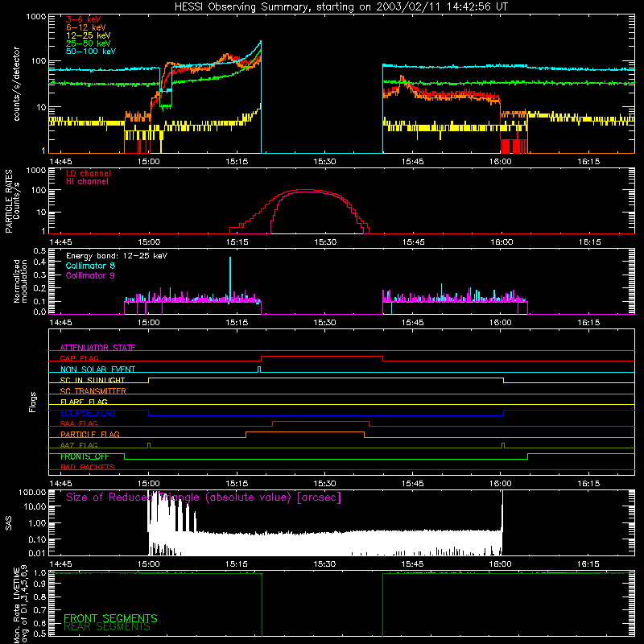
Task: Click the 'Size of Reduced Triangle' caption
Action: coord(204,497)
